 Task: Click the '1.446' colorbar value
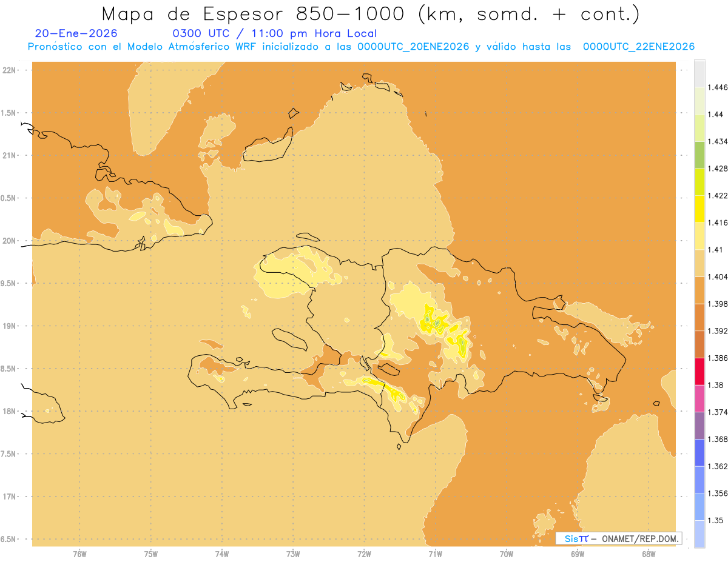[718, 88]
